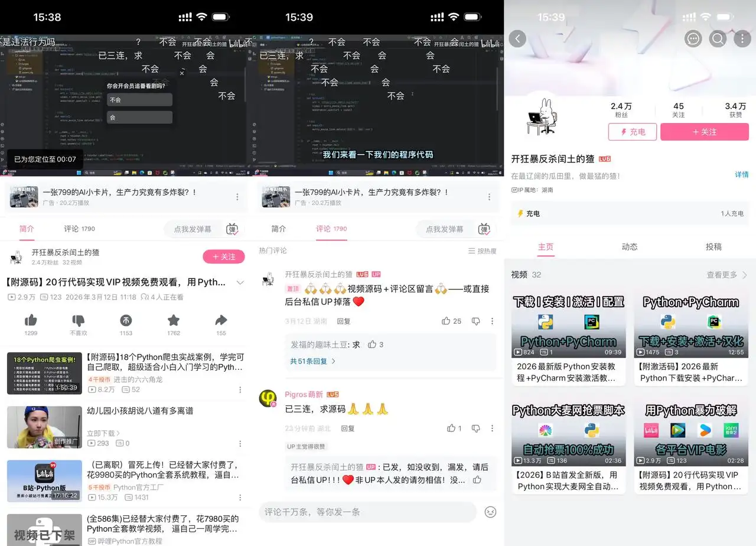
Task: Open three-dot menu on Pigros萌新 comment
Action: click(x=492, y=428)
